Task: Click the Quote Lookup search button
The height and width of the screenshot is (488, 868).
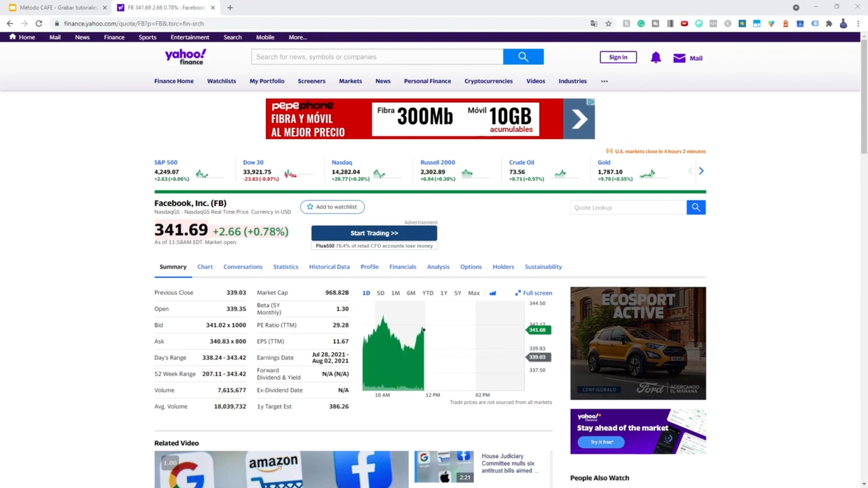Action: pos(696,207)
